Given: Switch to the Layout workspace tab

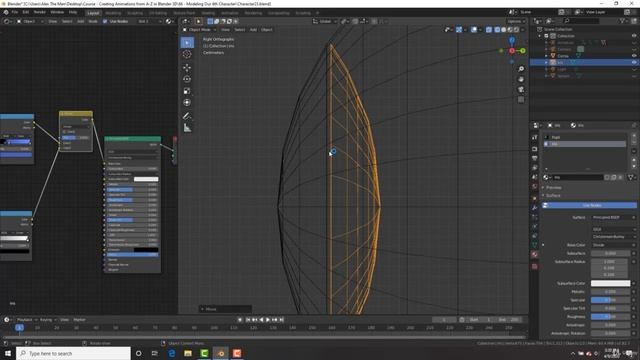Looking at the screenshot, I should tap(93, 13).
